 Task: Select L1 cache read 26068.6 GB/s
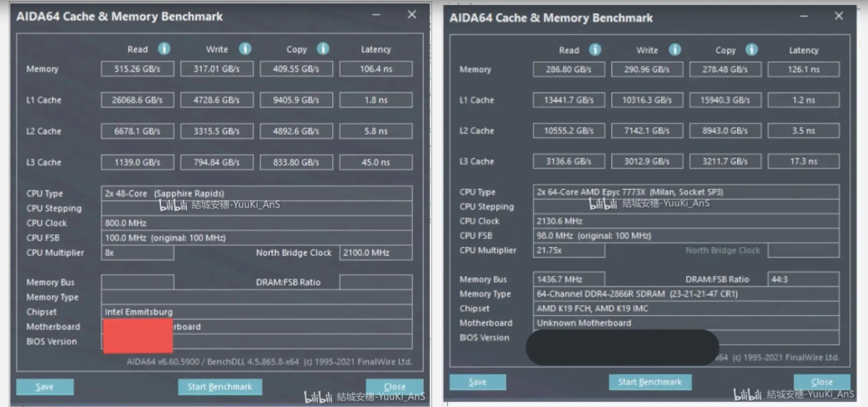coord(138,100)
